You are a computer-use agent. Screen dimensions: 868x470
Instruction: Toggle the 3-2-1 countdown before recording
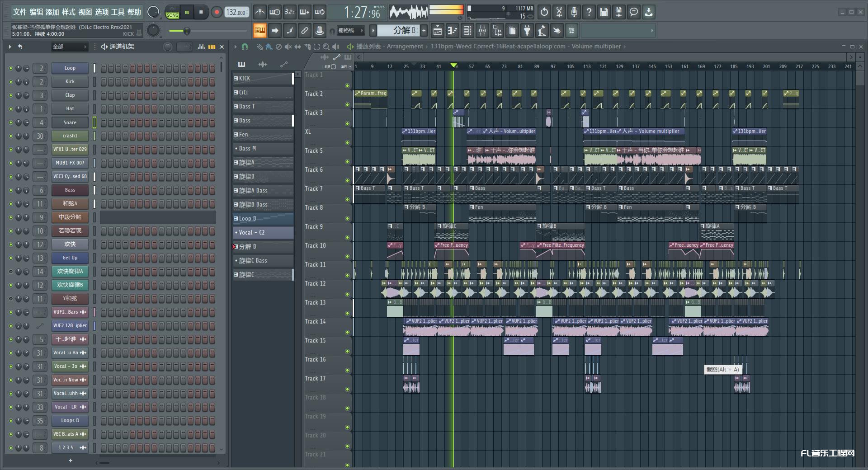click(x=289, y=12)
